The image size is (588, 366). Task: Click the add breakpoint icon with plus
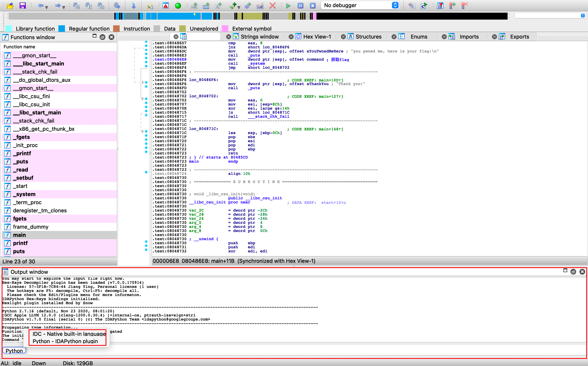point(452,5)
